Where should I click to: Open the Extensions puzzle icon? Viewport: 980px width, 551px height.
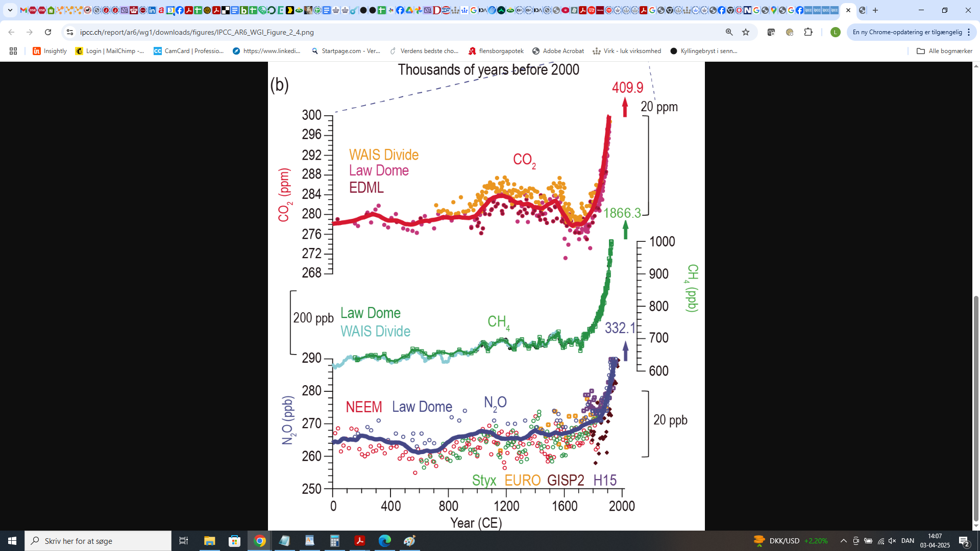808,32
